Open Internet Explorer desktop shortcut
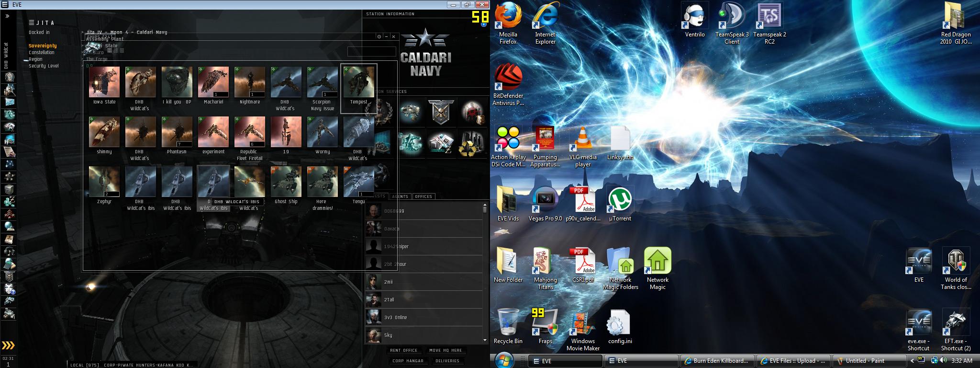The width and height of the screenshot is (980, 368). 545,23
